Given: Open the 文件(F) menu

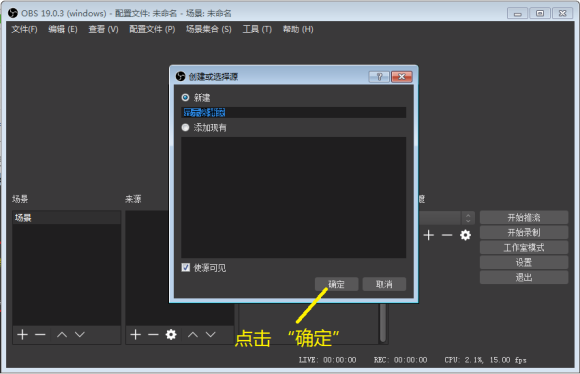Looking at the screenshot, I should pos(24,29).
